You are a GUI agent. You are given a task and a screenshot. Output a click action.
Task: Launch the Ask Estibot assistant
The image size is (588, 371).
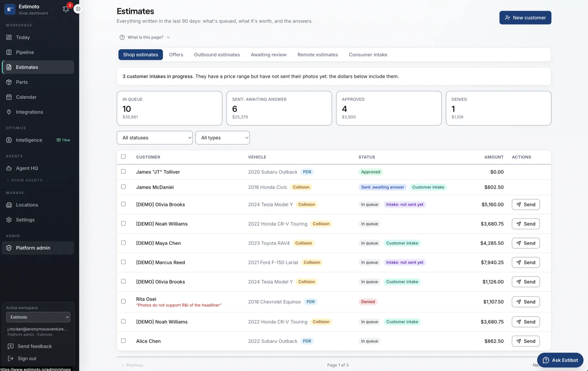coord(560,360)
